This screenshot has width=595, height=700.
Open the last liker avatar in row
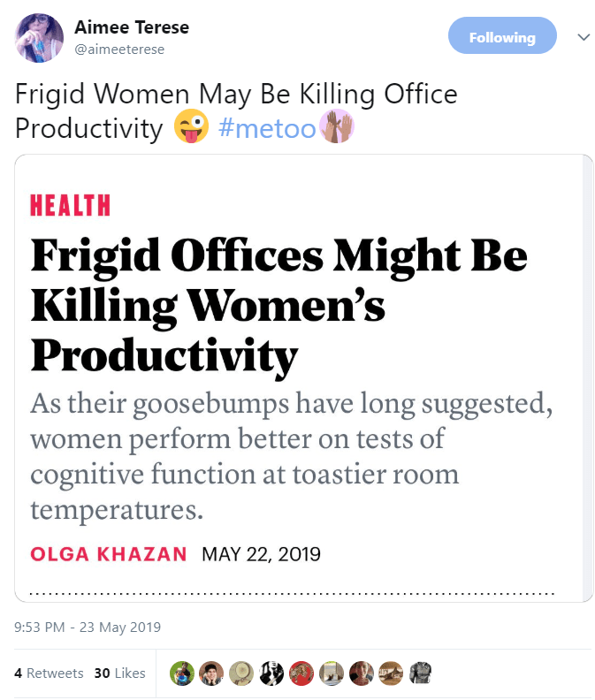(421, 673)
